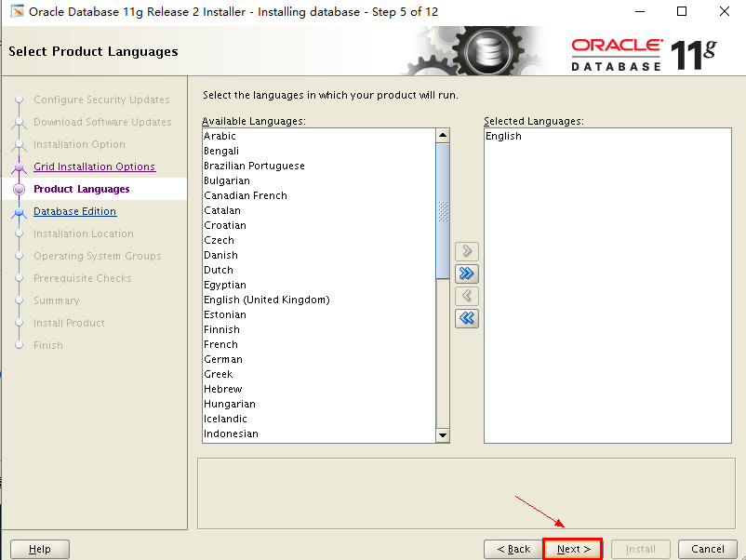Maximize the installer window

[682, 11]
